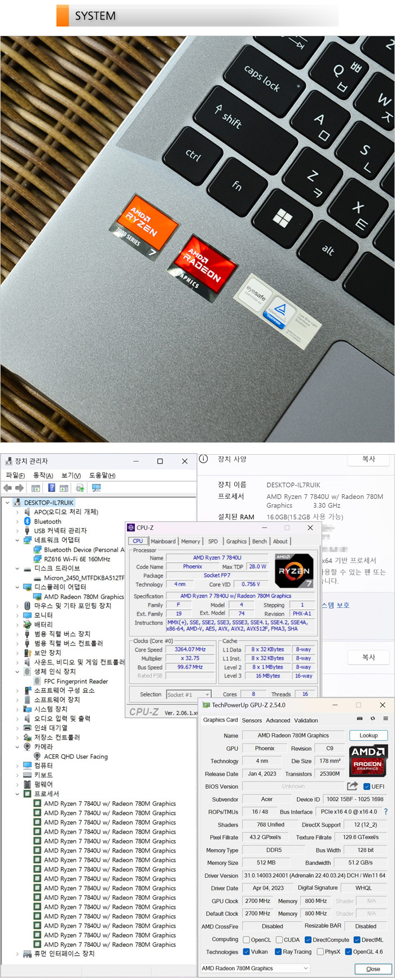Click the Bus Interface question mark icon

pyautogui.click(x=385, y=812)
